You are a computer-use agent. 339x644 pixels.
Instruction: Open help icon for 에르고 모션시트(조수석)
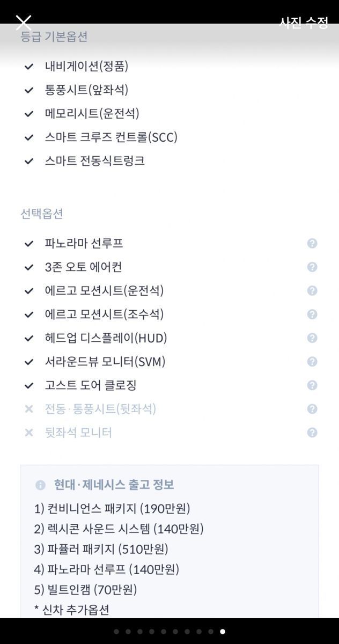tap(312, 314)
